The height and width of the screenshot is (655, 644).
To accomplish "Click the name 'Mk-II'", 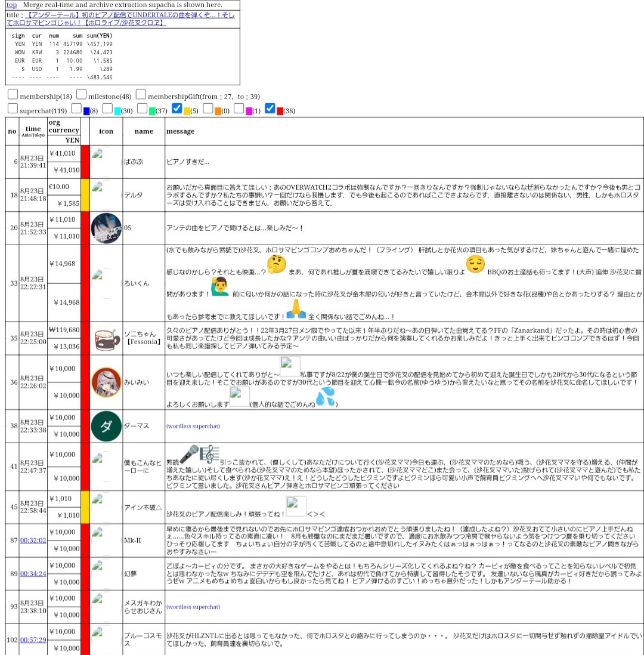I will pyautogui.click(x=132, y=540).
